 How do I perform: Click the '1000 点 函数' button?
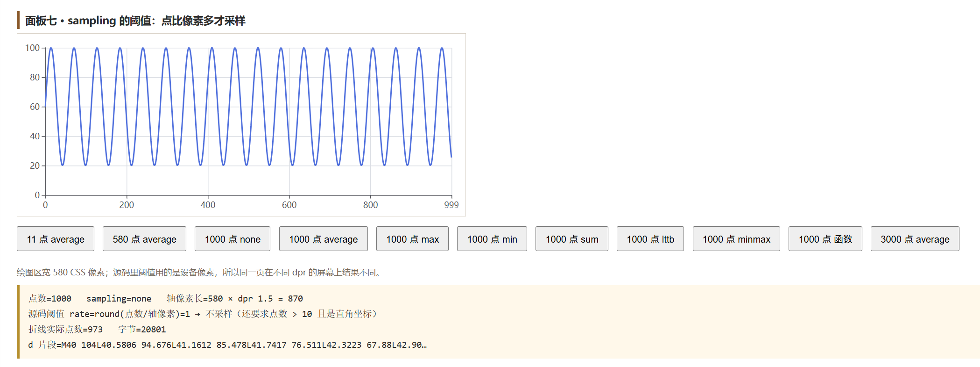pyautogui.click(x=825, y=239)
